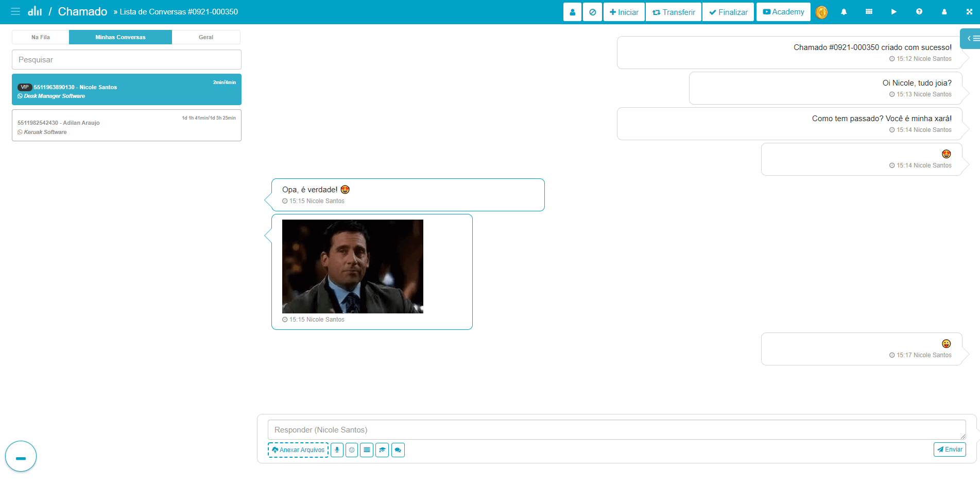980x483 pixels.
Task: Click the block (ban) icon button
Action: tap(593, 12)
